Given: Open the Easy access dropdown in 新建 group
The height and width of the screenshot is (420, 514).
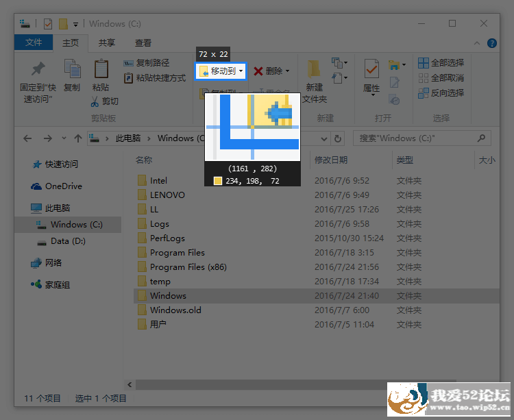Looking at the screenshot, I should (x=339, y=78).
